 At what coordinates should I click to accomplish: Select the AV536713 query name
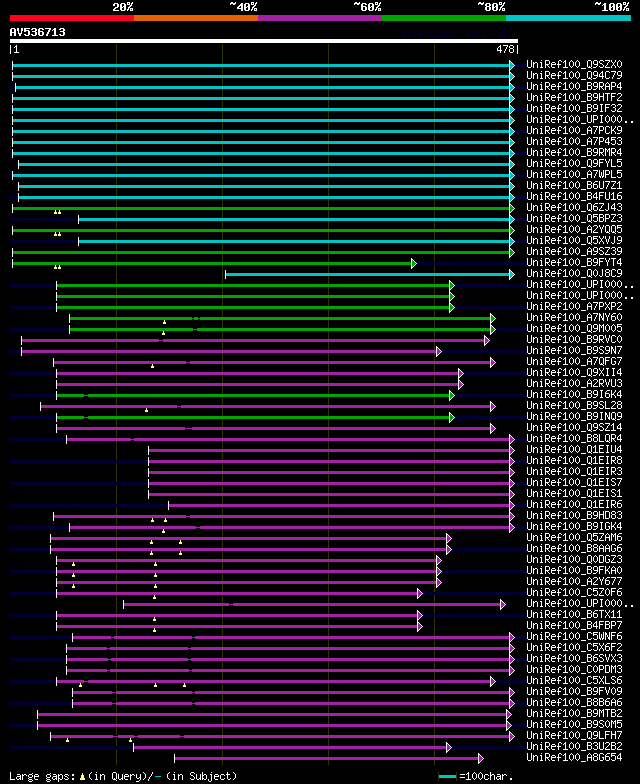[x=38, y=32]
